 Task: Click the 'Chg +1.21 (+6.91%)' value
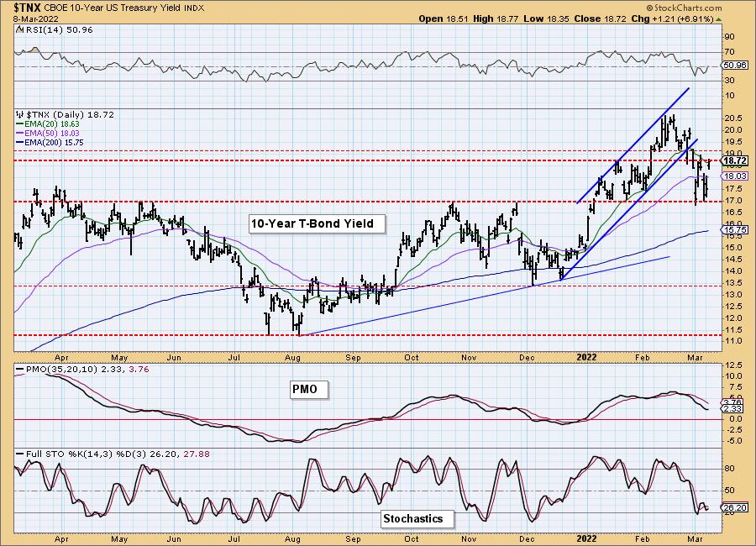673,18
